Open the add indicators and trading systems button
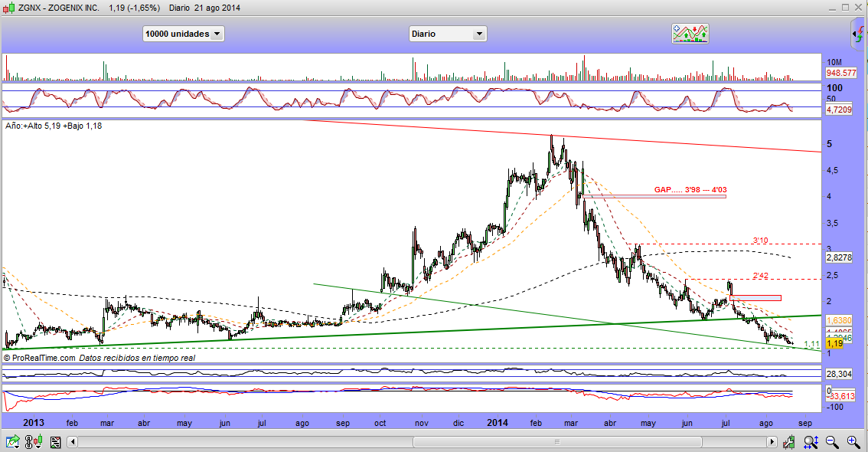Image resolution: width=868 pixels, height=452 pixels. [x=690, y=34]
